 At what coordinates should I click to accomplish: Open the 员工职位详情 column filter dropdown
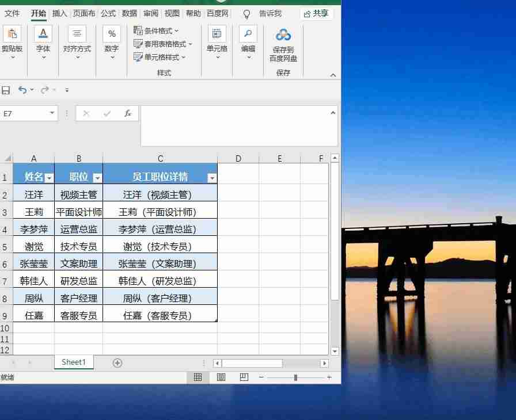click(x=213, y=178)
